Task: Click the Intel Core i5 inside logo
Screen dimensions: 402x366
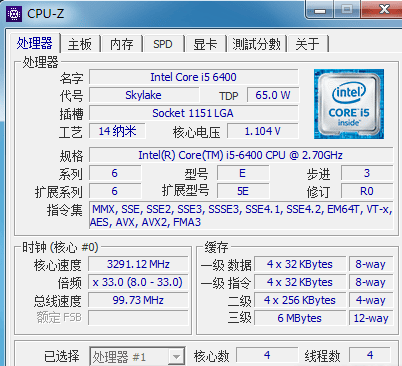Action: 349,104
